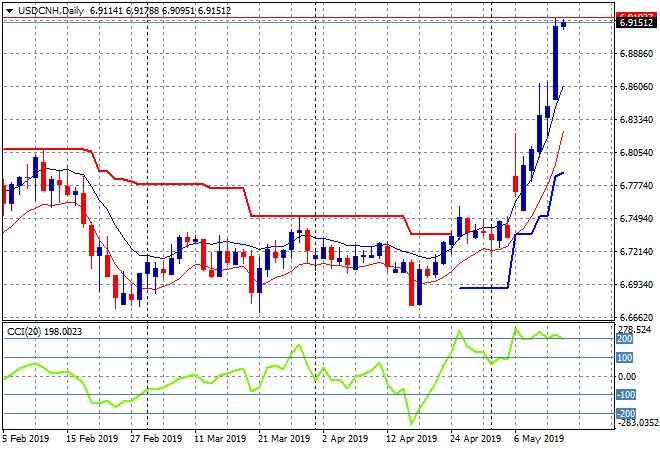Select the 2 Apr 2019 date label
The width and height of the screenshot is (660, 450).
click(345, 439)
